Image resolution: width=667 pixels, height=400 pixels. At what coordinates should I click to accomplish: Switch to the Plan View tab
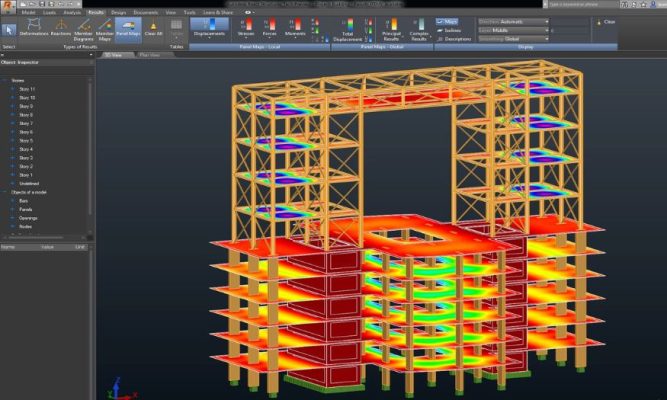(149, 54)
